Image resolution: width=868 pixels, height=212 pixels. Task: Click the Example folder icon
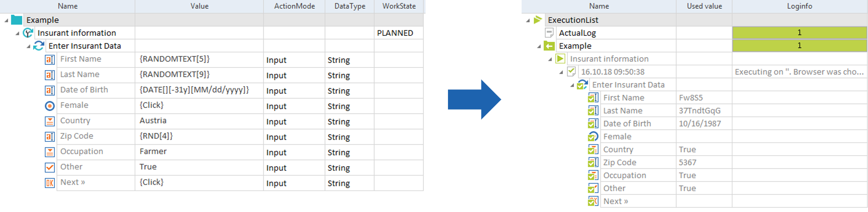[17, 20]
